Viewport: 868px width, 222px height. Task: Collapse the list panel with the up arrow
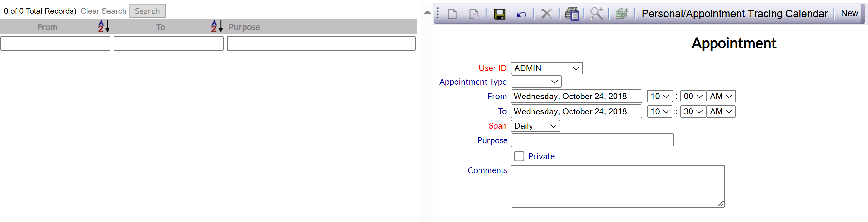tap(427, 12)
